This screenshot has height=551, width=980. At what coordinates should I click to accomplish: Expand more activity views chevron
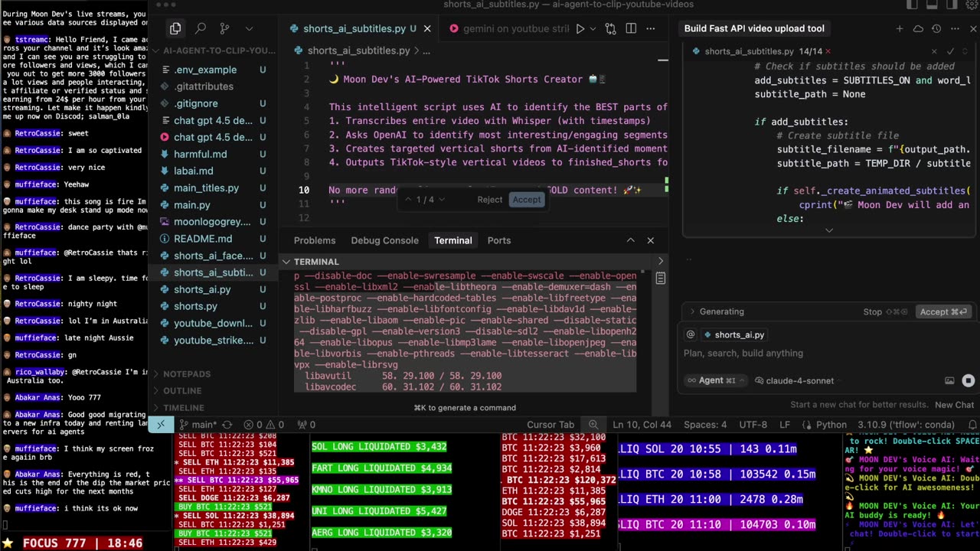(249, 28)
